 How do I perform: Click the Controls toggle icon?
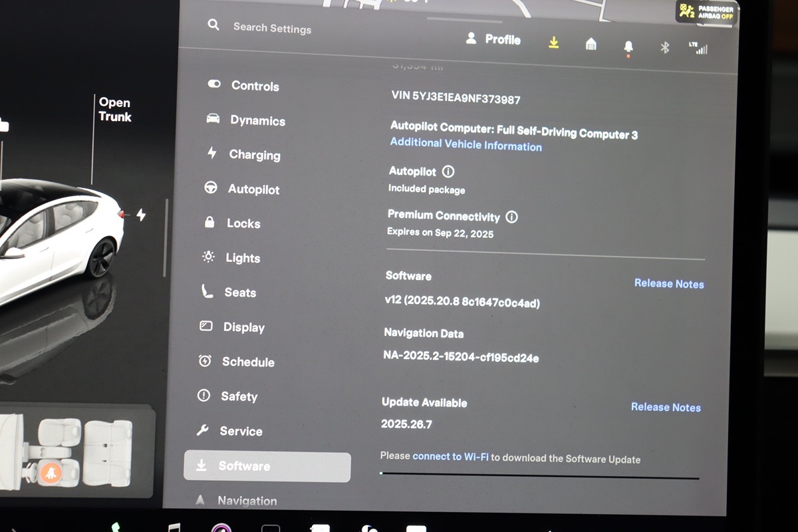pos(214,84)
